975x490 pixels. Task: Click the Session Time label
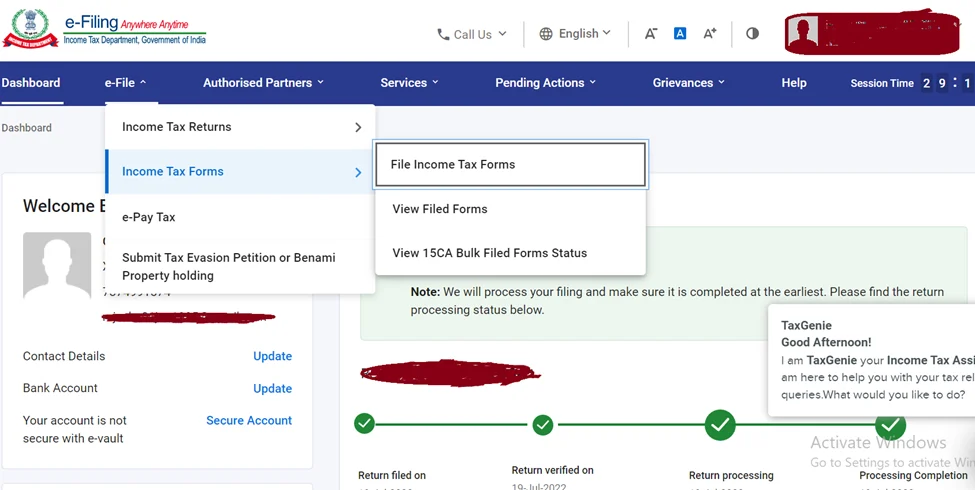coord(882,83)
